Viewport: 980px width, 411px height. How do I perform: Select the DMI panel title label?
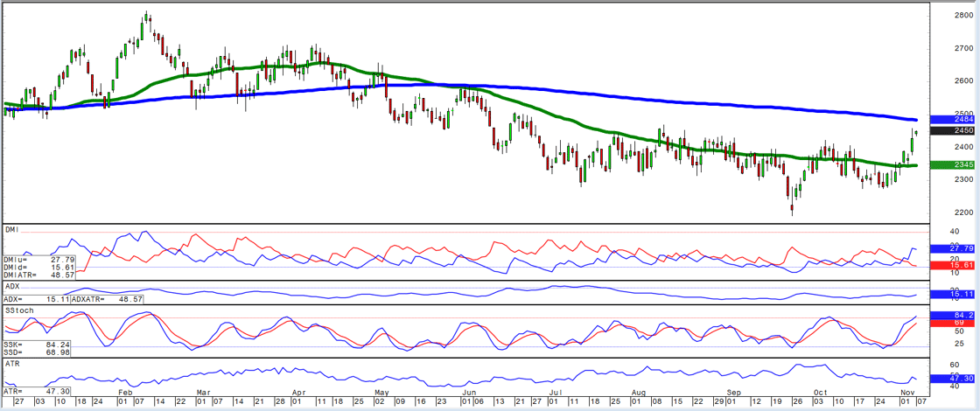(x=12, y=230)
